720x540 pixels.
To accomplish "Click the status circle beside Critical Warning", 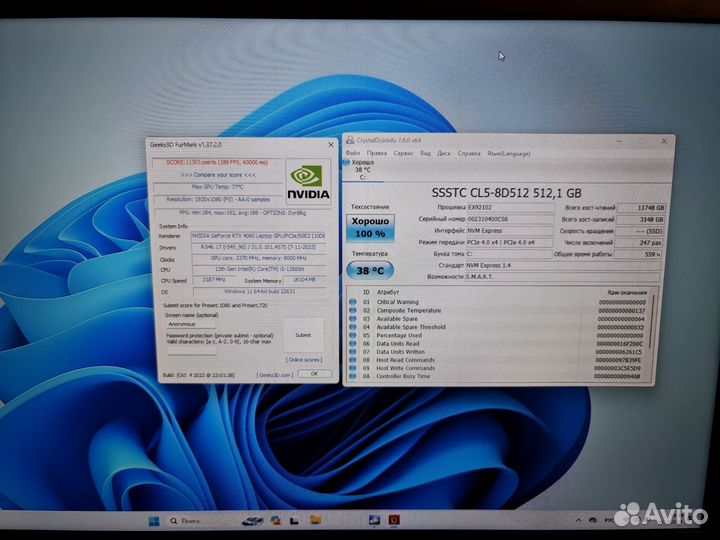I will click(353, 301).
